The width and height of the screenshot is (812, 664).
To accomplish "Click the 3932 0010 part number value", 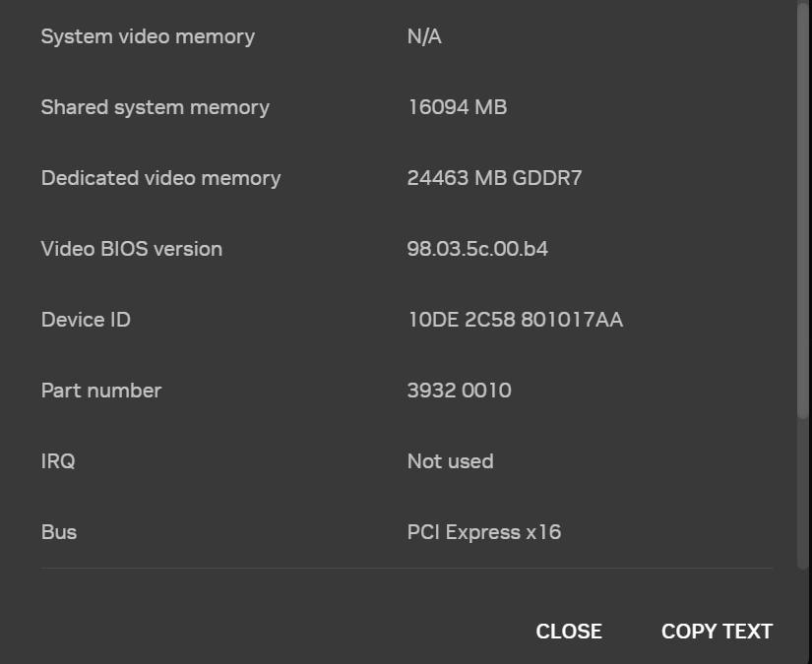I will tap(459, 391).
